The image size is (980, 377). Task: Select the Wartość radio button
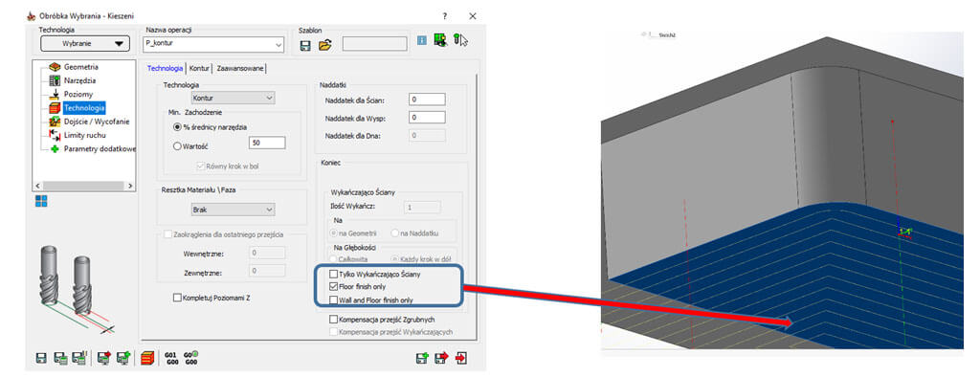pos(177,145)
